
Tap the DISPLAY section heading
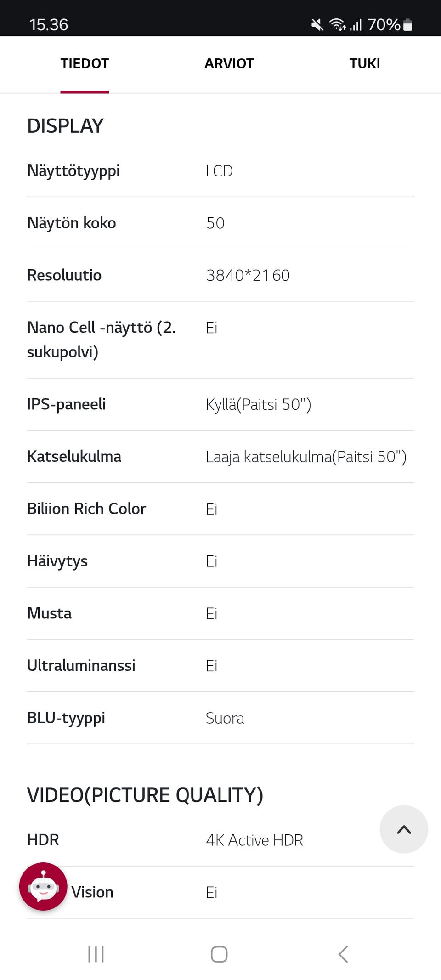[65, 126]
